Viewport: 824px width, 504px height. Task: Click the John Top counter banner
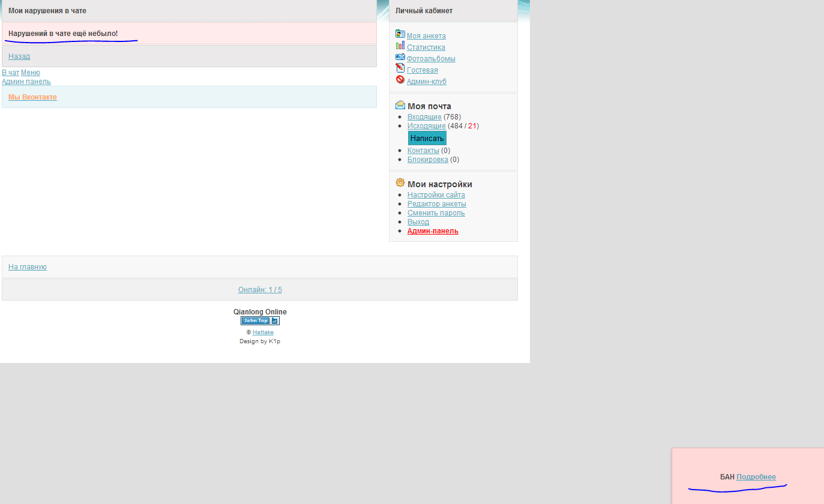click(260, 321)
